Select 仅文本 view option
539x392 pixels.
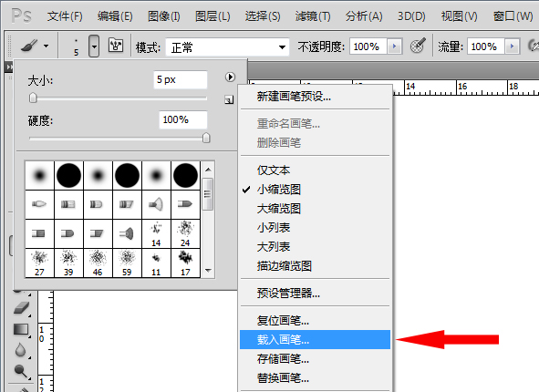[x=316, y=170]
